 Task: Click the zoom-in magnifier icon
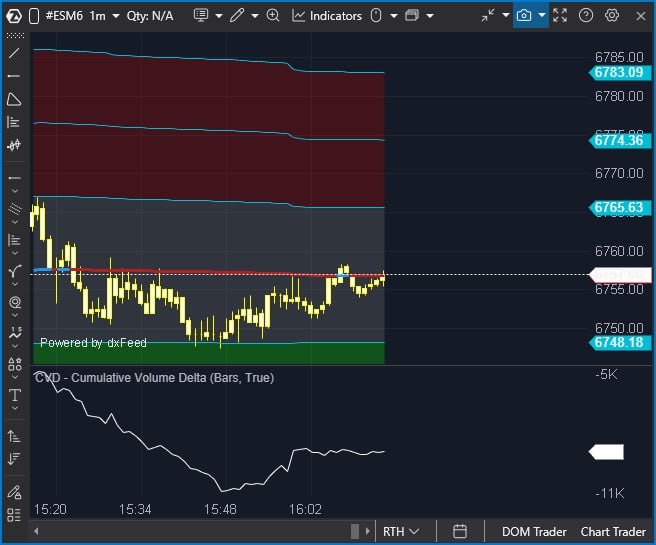tap(273, 15)
